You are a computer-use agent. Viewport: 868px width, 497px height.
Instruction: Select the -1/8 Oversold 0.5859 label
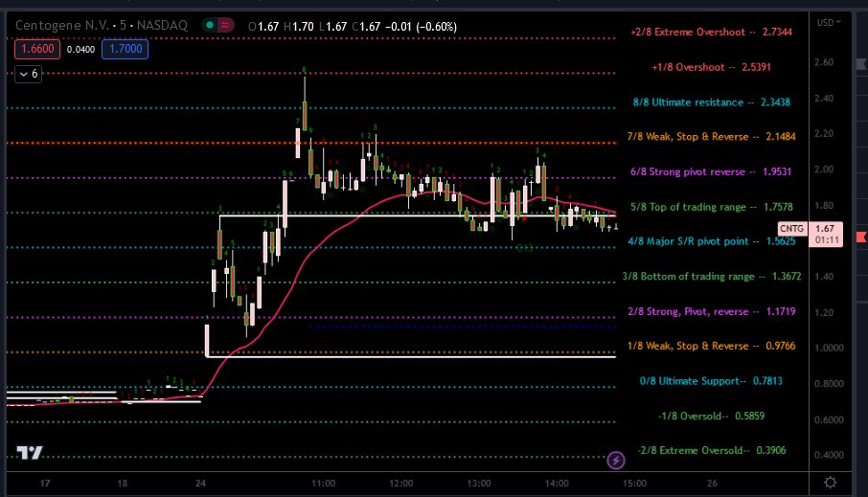pos(711,417)
